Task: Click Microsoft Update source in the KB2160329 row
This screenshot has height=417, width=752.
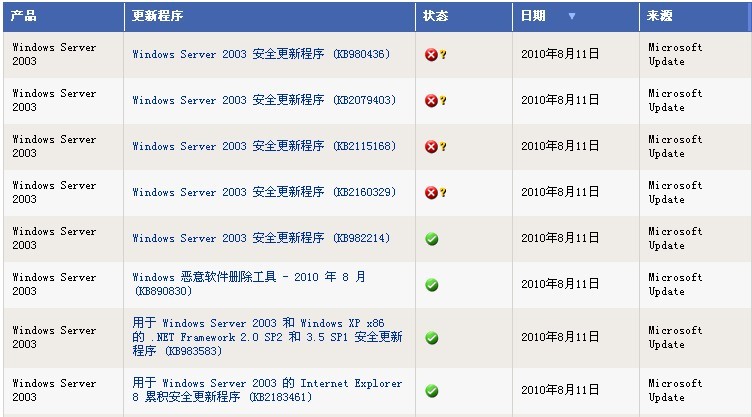Action: point(675,192)
